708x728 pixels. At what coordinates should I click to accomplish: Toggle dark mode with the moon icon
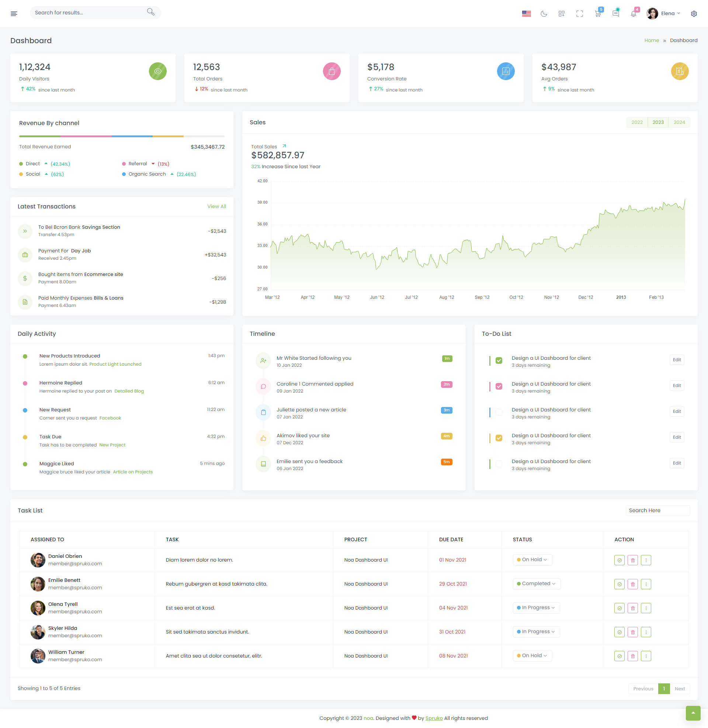pyautogui.click(x=544, y=14)
